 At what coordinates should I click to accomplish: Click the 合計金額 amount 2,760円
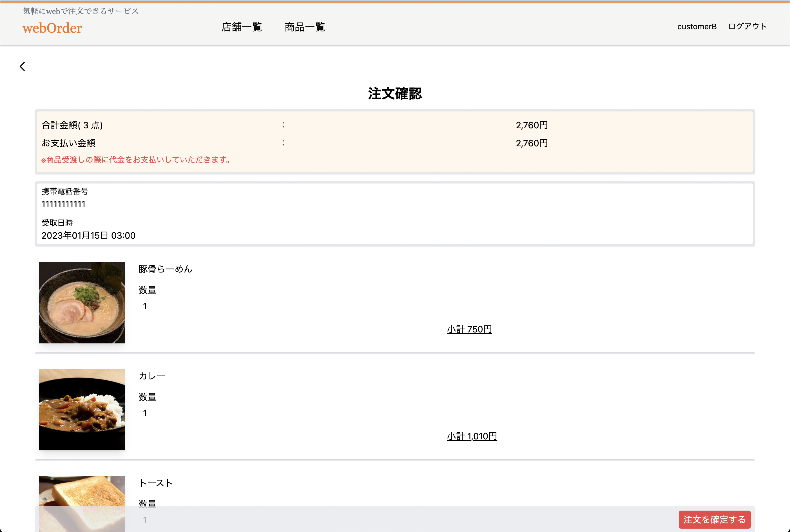pos(531,125)
